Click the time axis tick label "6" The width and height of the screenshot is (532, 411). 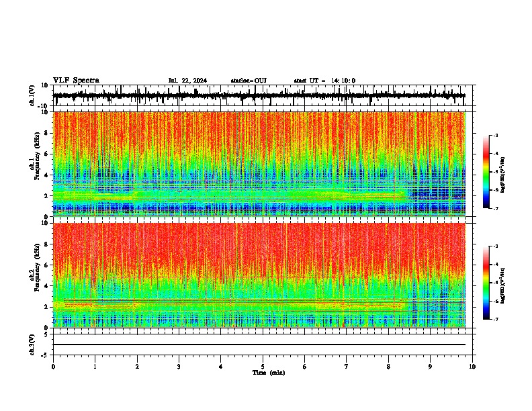coord(304,367)
